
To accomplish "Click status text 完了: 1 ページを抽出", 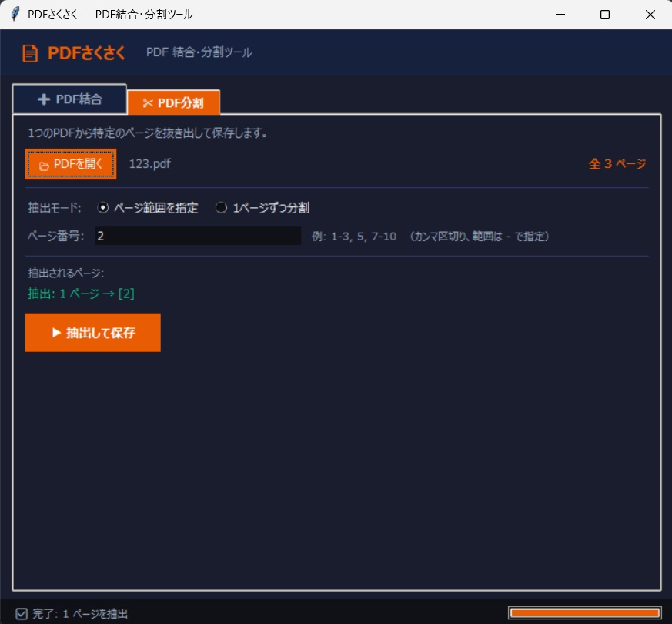I will tap(80, 614).
